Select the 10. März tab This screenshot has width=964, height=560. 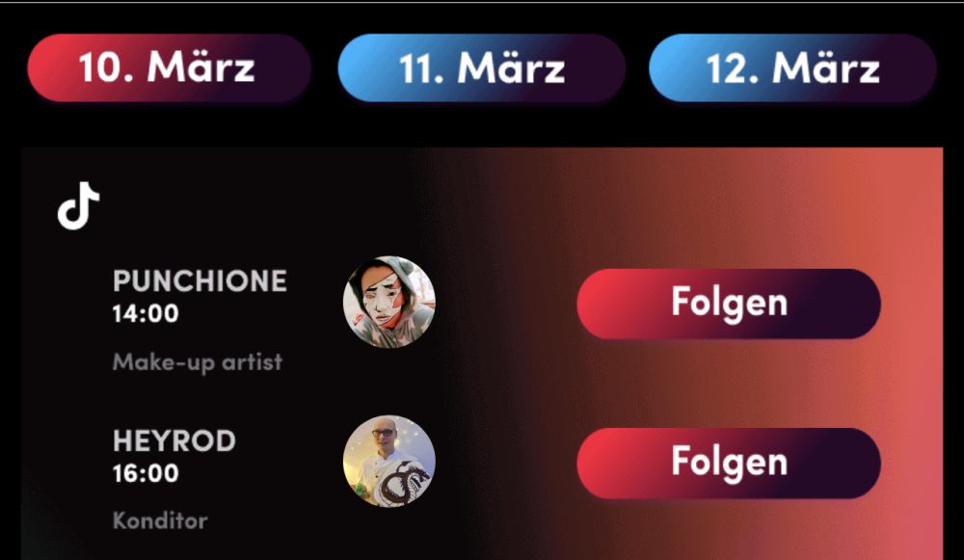click(169, 67)
